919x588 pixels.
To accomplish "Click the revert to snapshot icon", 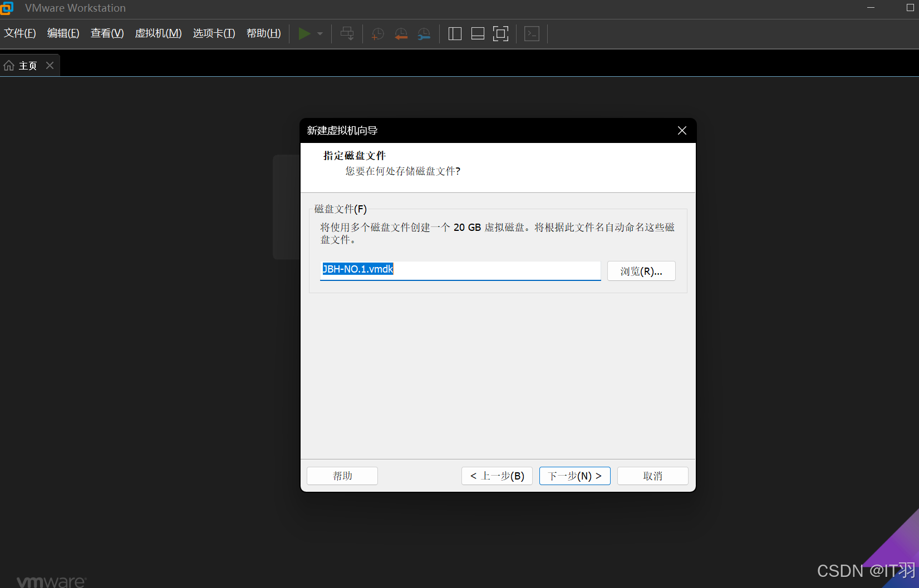I will click(401, 33).
